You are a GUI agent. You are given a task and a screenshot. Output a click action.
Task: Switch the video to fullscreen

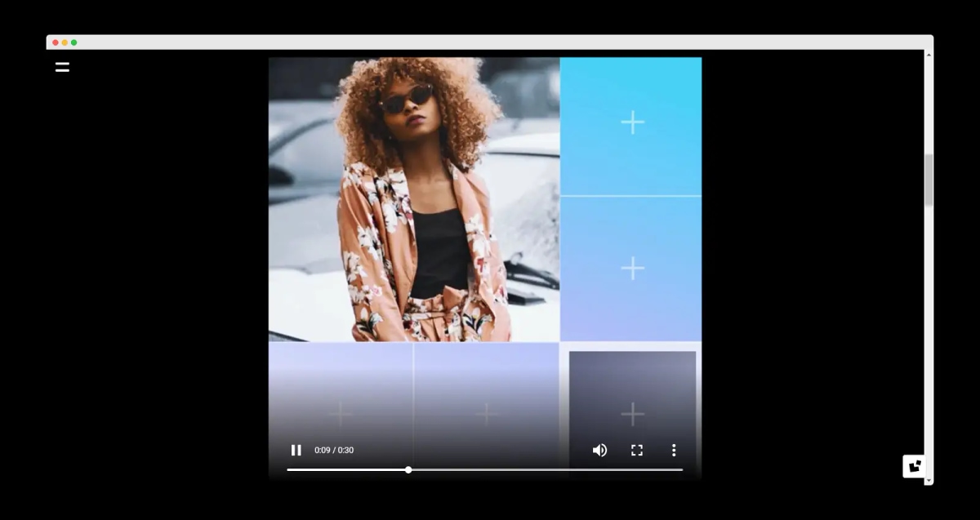(637, 450)
